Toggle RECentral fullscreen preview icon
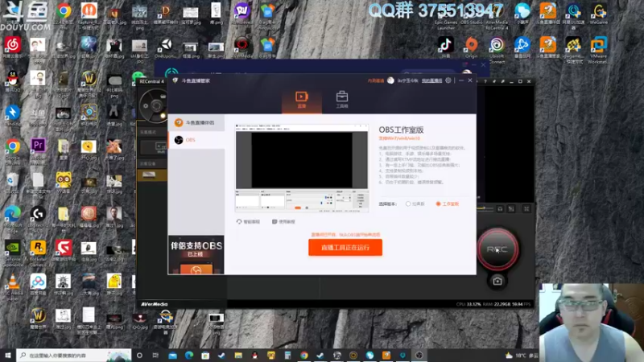The height and width of the screenshot is (362, 644). pyautogui.click(x=526, y=209)
